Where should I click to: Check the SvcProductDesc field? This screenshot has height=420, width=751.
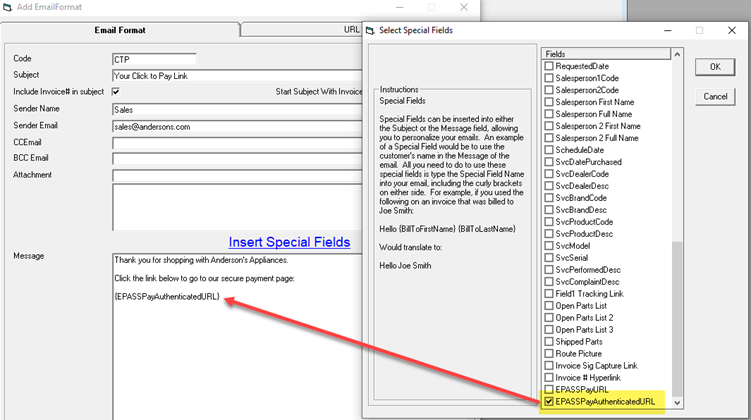pos(549,234)
